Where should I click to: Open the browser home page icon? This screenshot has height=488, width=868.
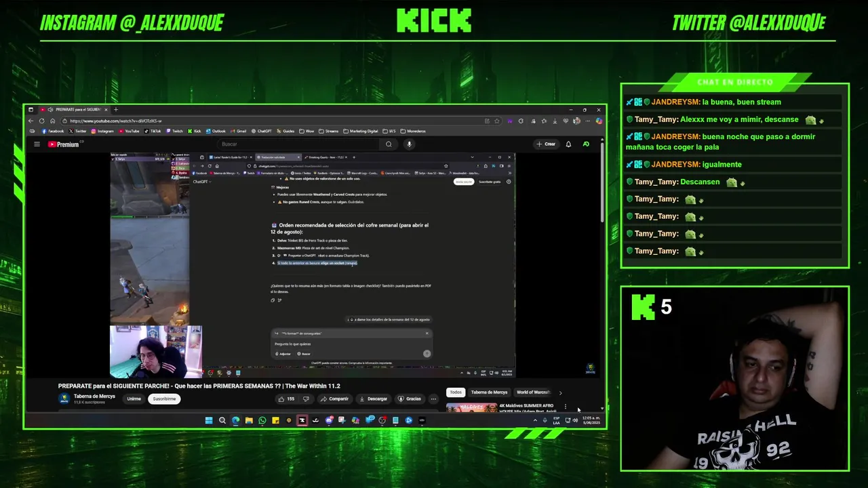[x=53, y=121]
